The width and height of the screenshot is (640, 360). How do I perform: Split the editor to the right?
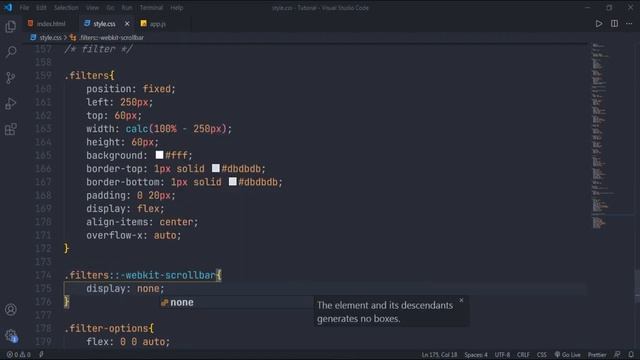(614, 24)
